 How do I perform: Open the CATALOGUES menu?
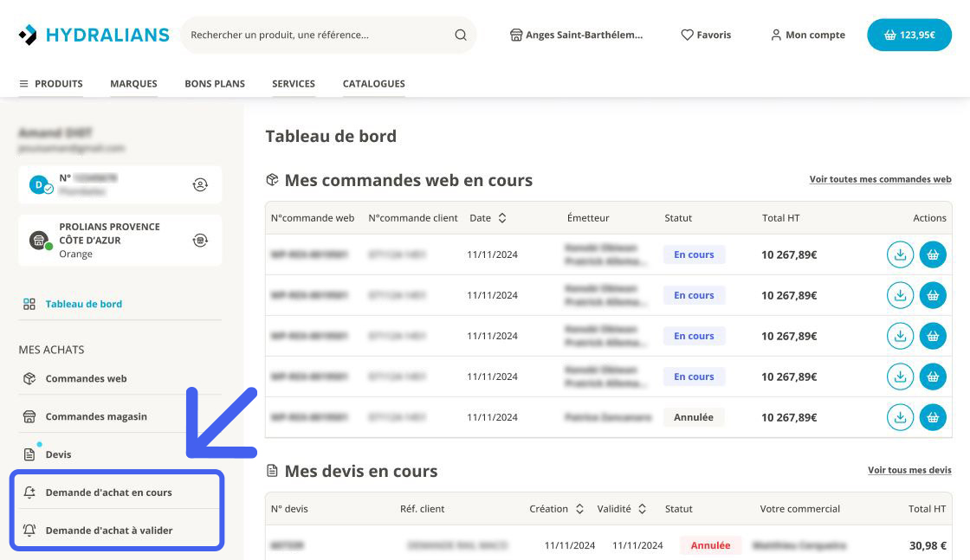(373, 83)
